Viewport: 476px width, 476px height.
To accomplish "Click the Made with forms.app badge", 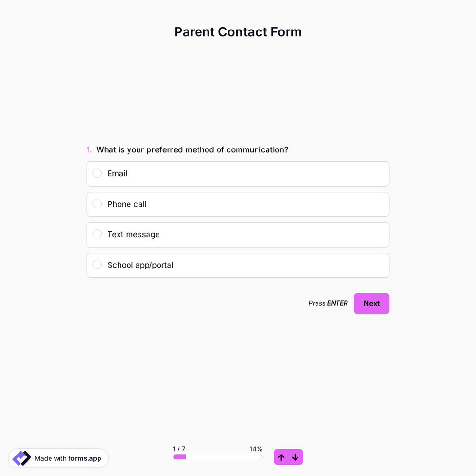I will click(x=58, y=458).
